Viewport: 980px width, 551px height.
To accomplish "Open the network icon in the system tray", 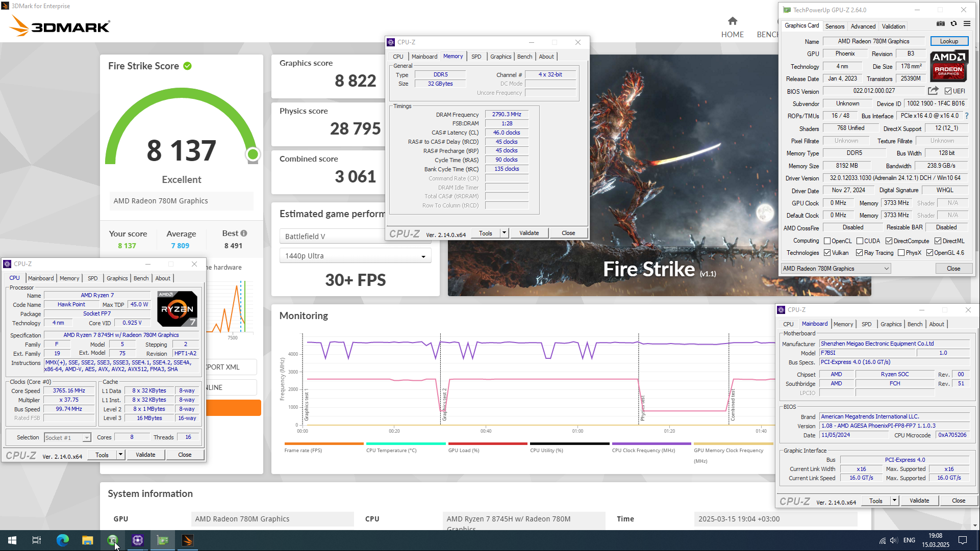I will click(x=882, y=540).
